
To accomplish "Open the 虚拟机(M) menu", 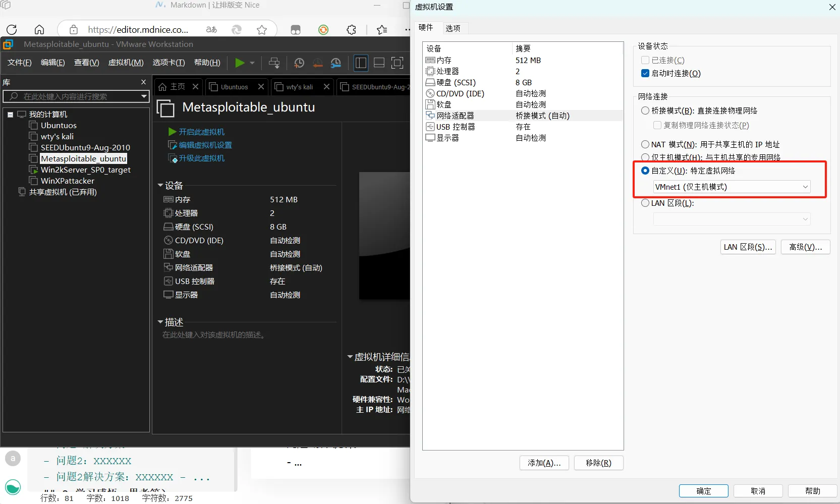I will click(x=126, y=63).
